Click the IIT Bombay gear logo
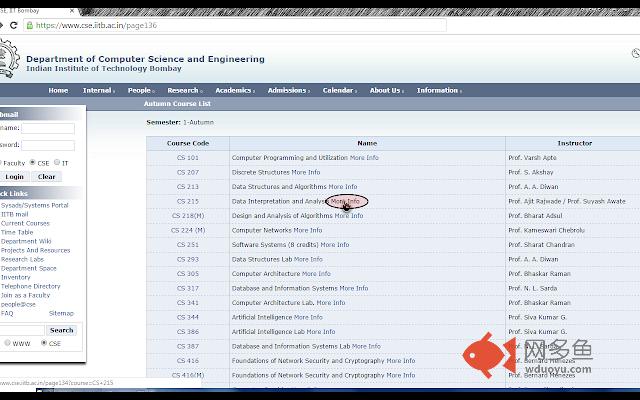The width and height of the screenshot is (640, 400). 8,59
